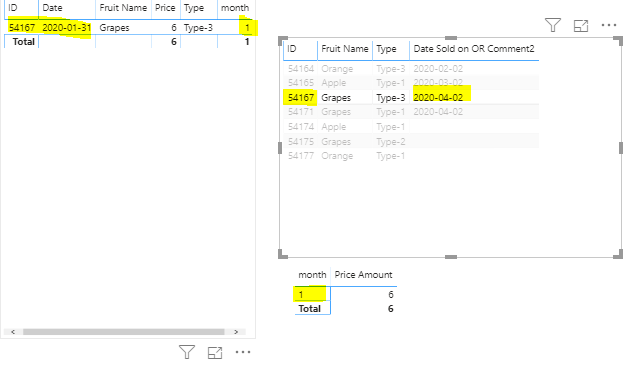Viewport: 642px width, 374px height.
Task: Sort left table by Type header
Action: [194, 8]
